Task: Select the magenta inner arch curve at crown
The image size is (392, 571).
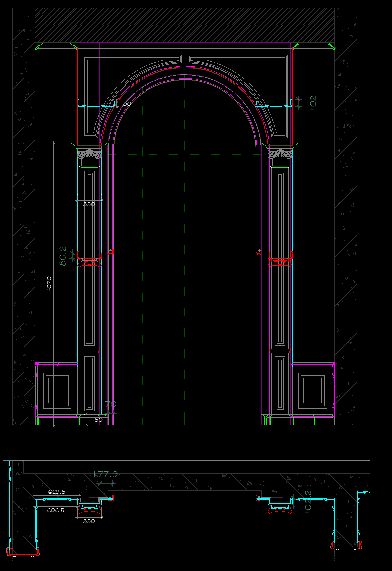Action: click(185, 78)
